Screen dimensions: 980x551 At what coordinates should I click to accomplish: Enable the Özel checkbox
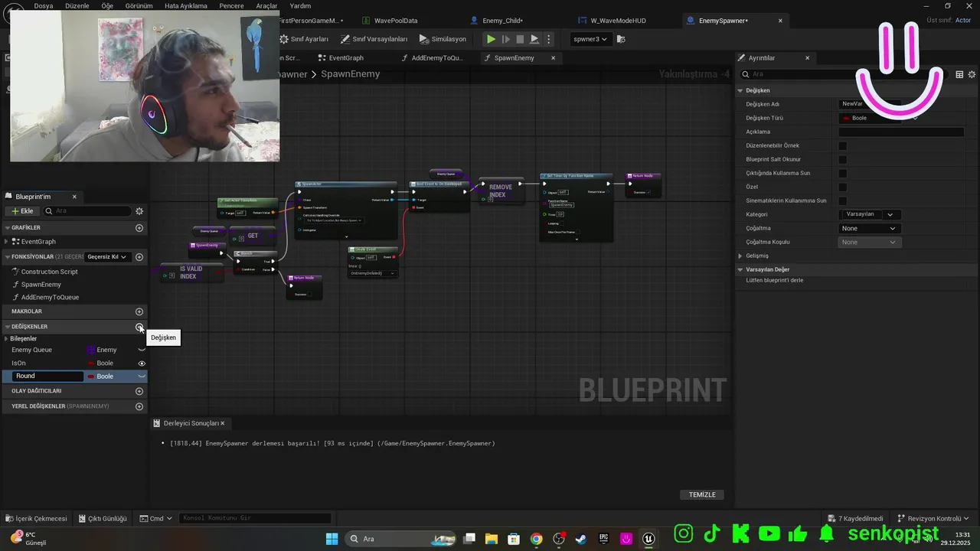click(842, 187)
